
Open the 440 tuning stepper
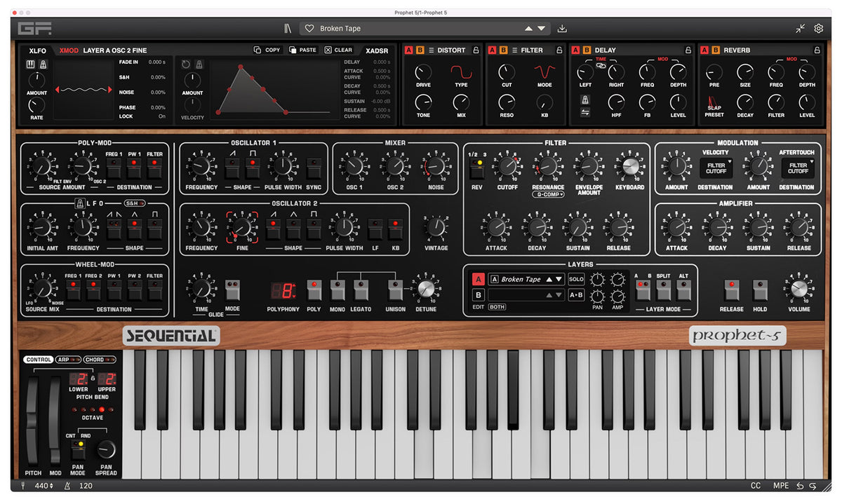pyautogui.click(x=44, y=486)
